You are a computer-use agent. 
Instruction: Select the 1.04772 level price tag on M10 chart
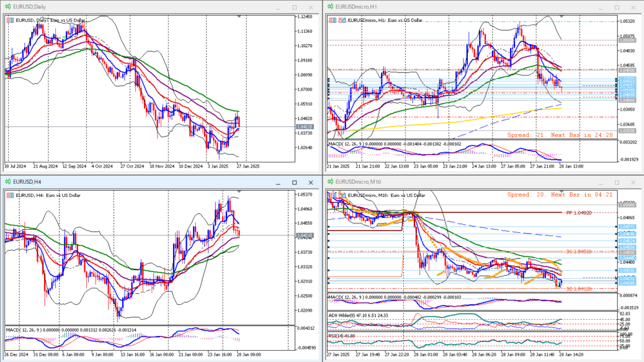(x=627, y=227)
